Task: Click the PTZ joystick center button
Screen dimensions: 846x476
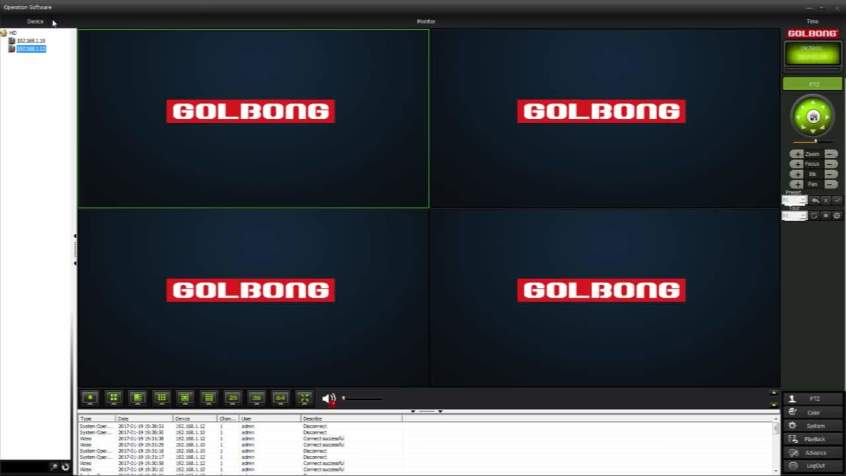Action: tap(813, 116)
